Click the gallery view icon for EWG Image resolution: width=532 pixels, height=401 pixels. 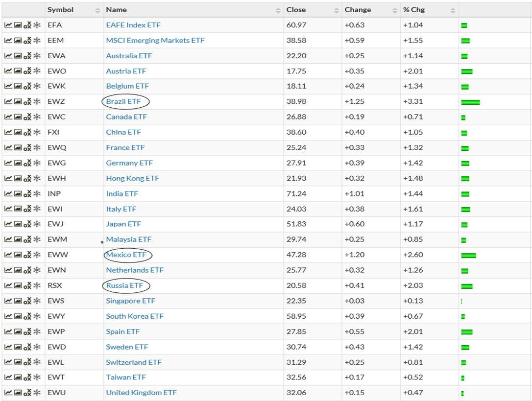click(x=18, y=163)
